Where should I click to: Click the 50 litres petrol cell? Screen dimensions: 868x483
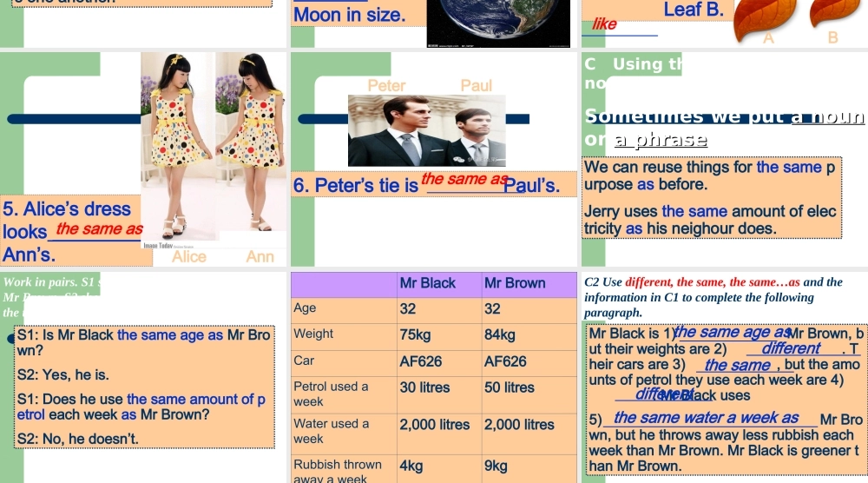(x=509, y=387)
